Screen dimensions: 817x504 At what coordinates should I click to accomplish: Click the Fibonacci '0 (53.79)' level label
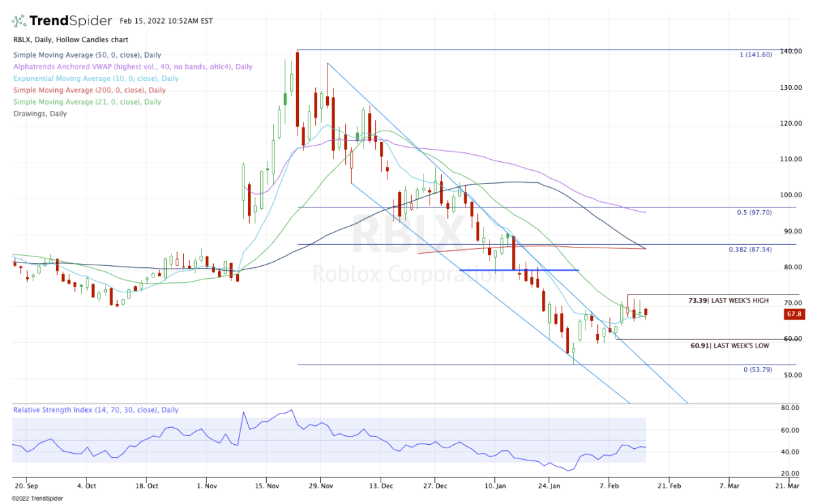click(x=757, y=370)
